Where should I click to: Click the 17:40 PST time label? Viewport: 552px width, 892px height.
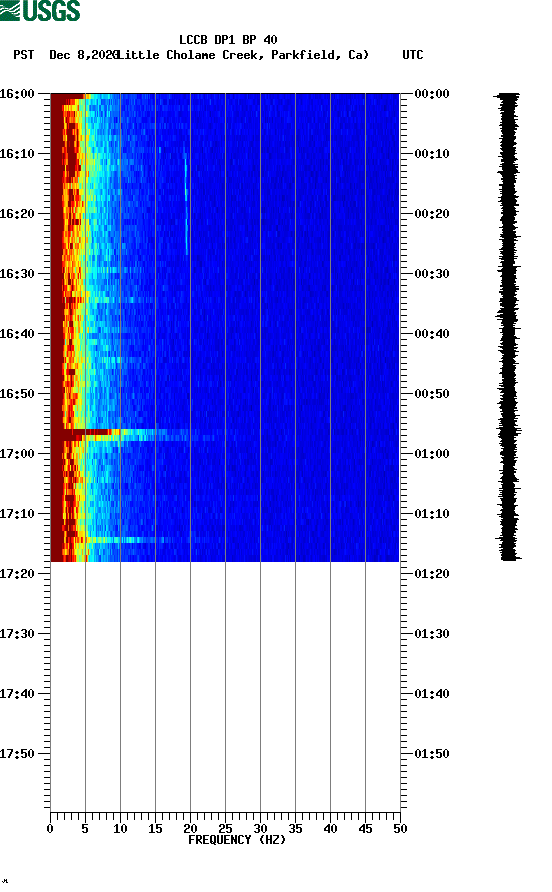(x=17, y=694)
